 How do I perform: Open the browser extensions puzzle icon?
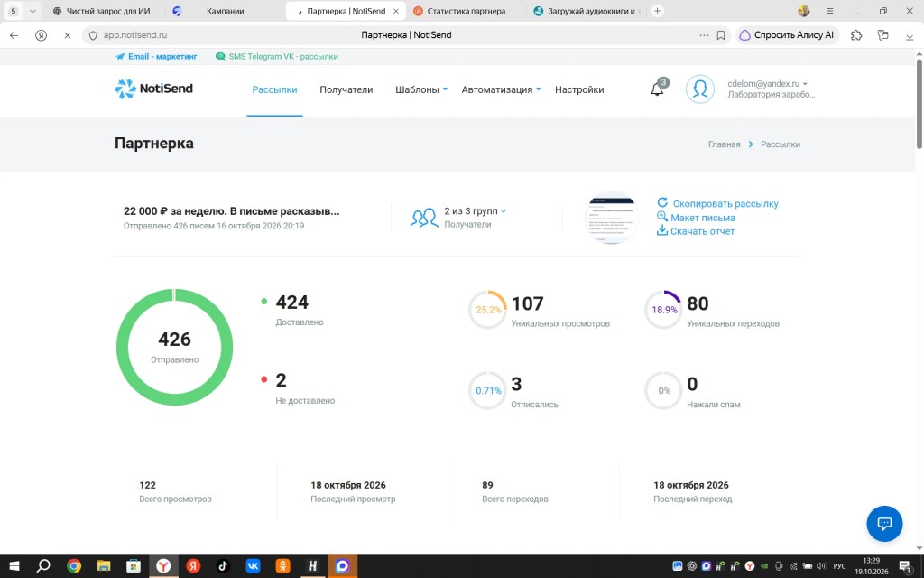[x=856, y=35]
